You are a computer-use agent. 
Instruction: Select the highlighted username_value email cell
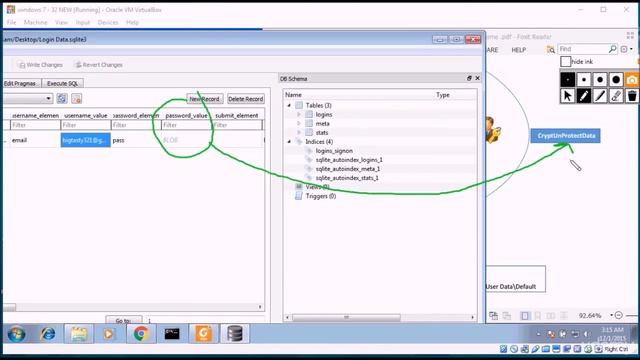(86, 140)
